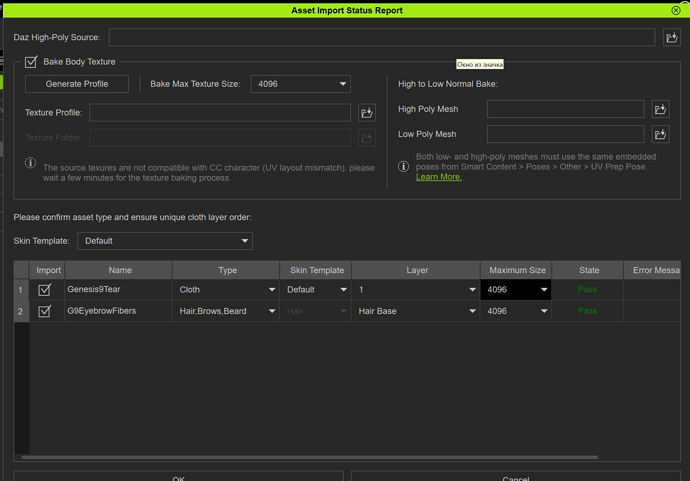The width and height of the screenshot is (690, 481).
Task: Select the Genesis9Tear name cell
Action: coord(118,290)
